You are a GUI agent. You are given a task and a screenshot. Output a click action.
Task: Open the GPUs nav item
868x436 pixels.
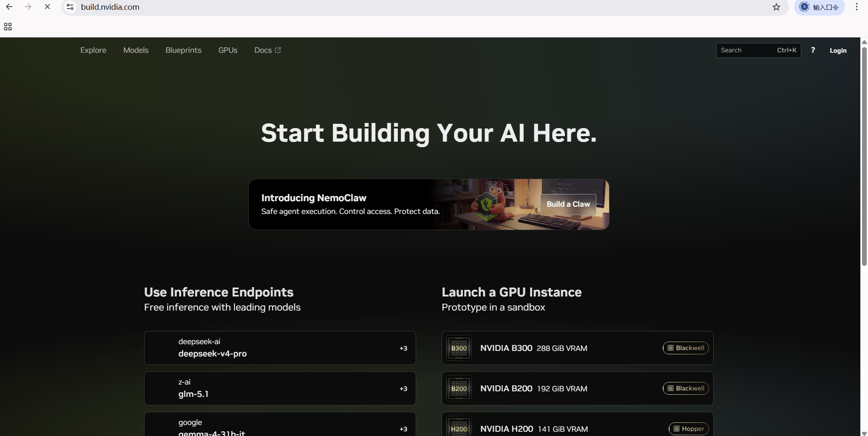pos(228,50)
